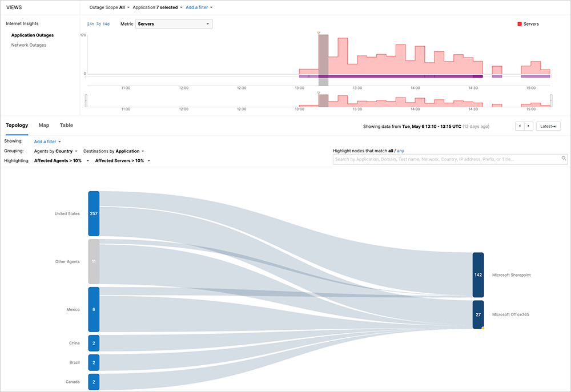Viewport: 571px width, 392px height.
Task: Click the next time interval arrow
Action: click(x=529, y=126)
